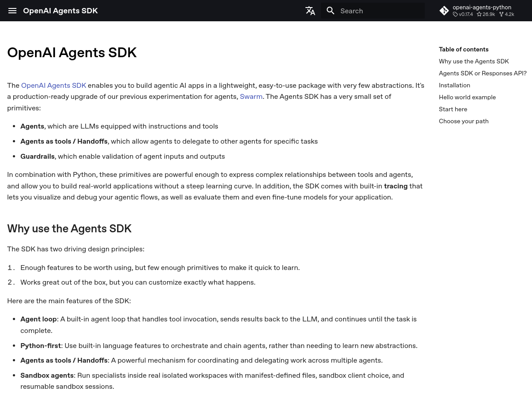Open the hamburger navigation menu
Viewport: 532px width, 399px height.
[12, 11]
